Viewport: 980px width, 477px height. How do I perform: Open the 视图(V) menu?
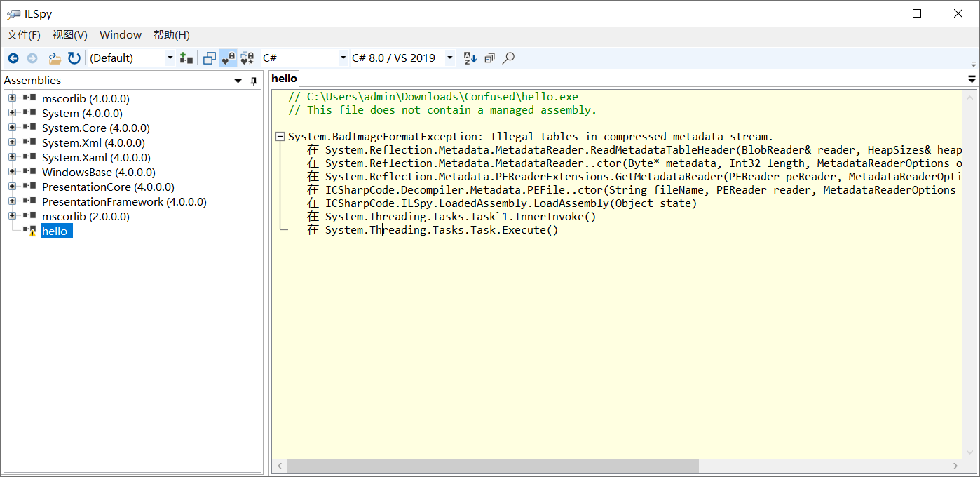point(70,35)
